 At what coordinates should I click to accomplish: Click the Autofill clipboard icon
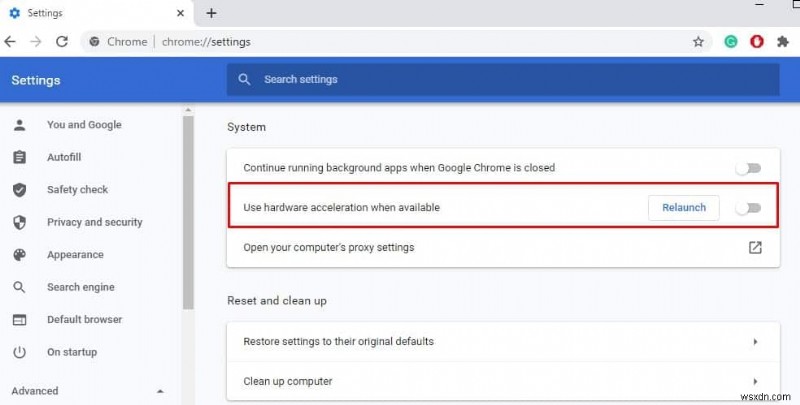coord(19,157)
